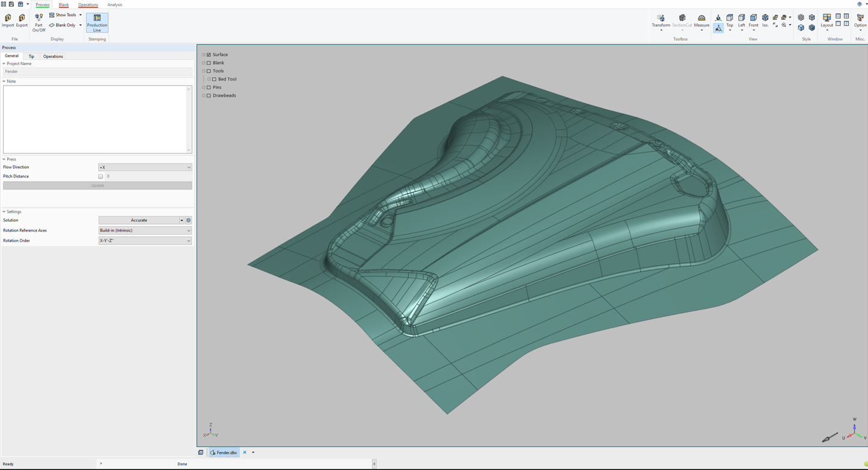Click into the Note text area

95,119
